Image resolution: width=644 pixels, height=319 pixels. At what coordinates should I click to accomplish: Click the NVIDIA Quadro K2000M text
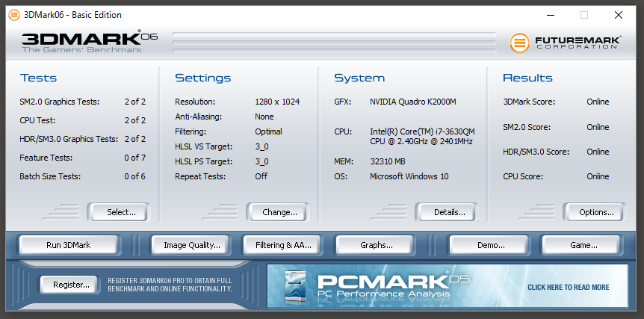412,102
